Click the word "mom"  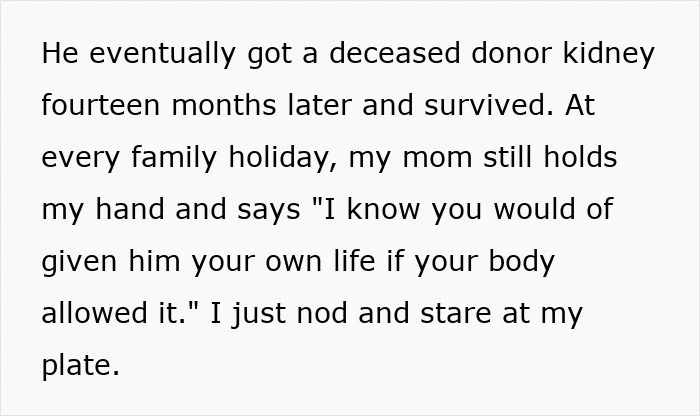(x=438, y=160)
